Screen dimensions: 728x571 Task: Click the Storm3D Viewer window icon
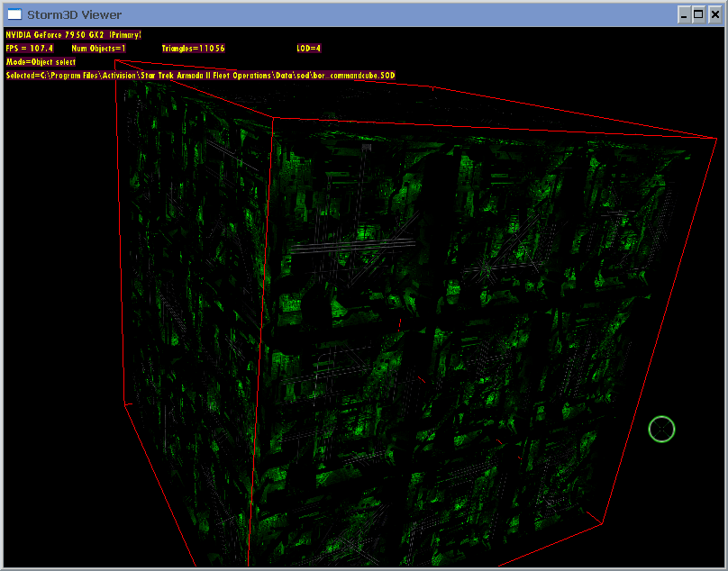[x=14, y=14]
